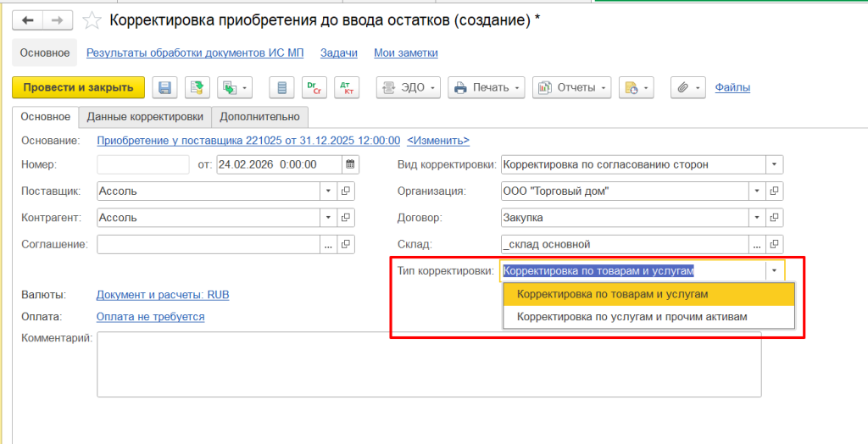Image resolution: width=868 pixels, height=444 pixels.
Task: Click the save document floppy disk icon
Action: point(165,87)
